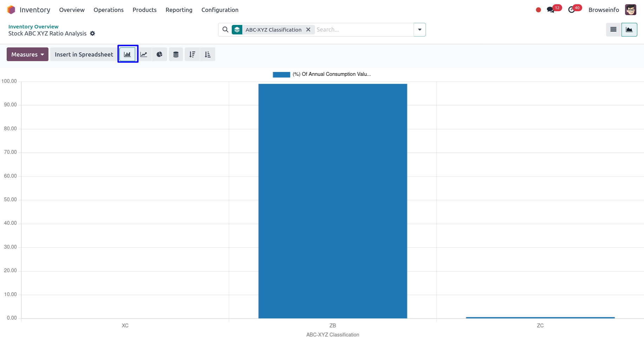The width and height of the screenshot is (644, 340).
Task: Open the settings gear beside Stock ABC XYZ Ratio Analysis
Action: [93, 33]
